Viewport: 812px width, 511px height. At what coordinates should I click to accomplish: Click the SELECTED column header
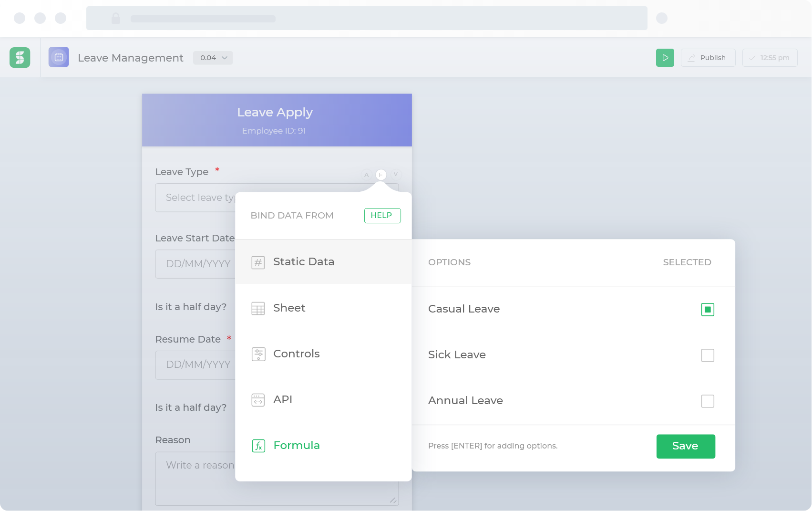click(687, 262)
